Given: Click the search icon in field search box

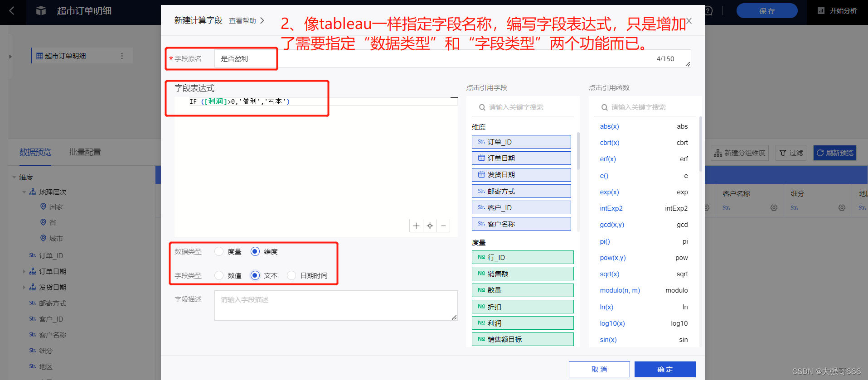Looking at the screenshot, I should [482, 107].
